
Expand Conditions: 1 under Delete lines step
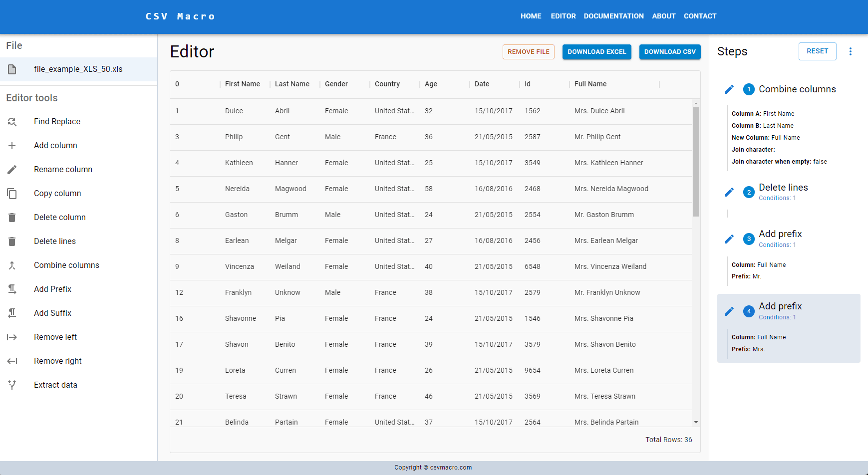coord(777,198)
